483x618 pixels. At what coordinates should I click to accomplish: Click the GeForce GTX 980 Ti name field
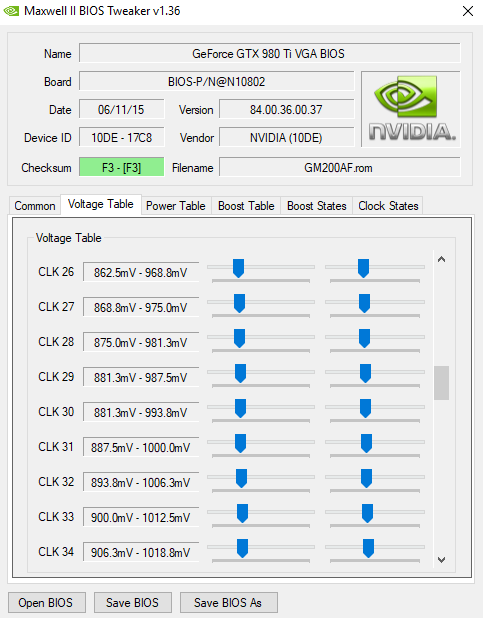click(270, 53)
